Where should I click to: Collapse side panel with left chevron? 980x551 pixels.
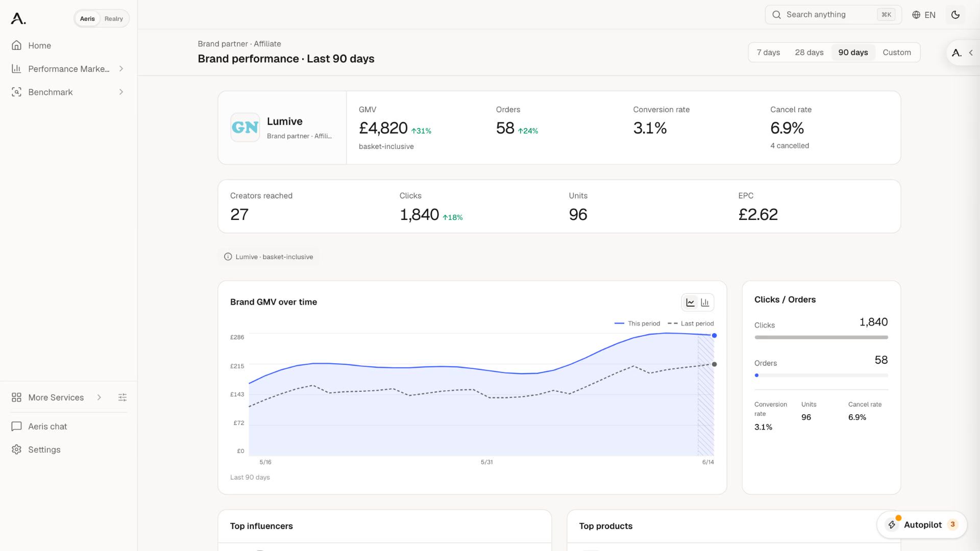click(971, 53)
